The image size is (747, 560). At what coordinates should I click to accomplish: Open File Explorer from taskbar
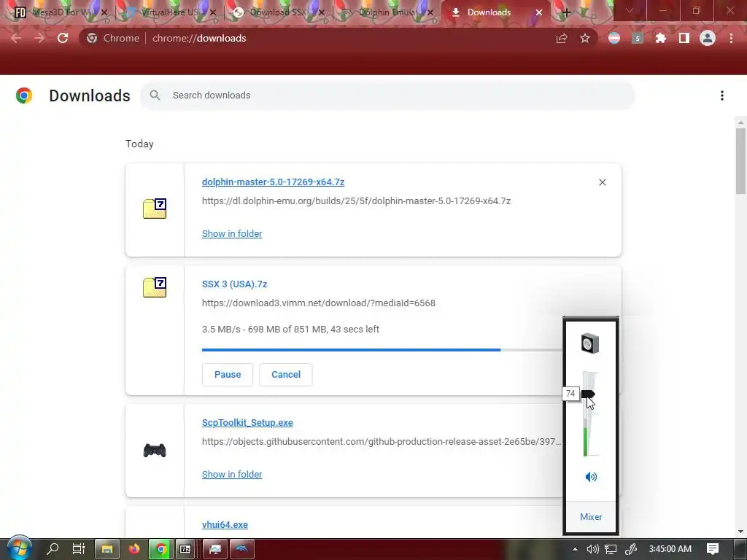coord(107,549)
